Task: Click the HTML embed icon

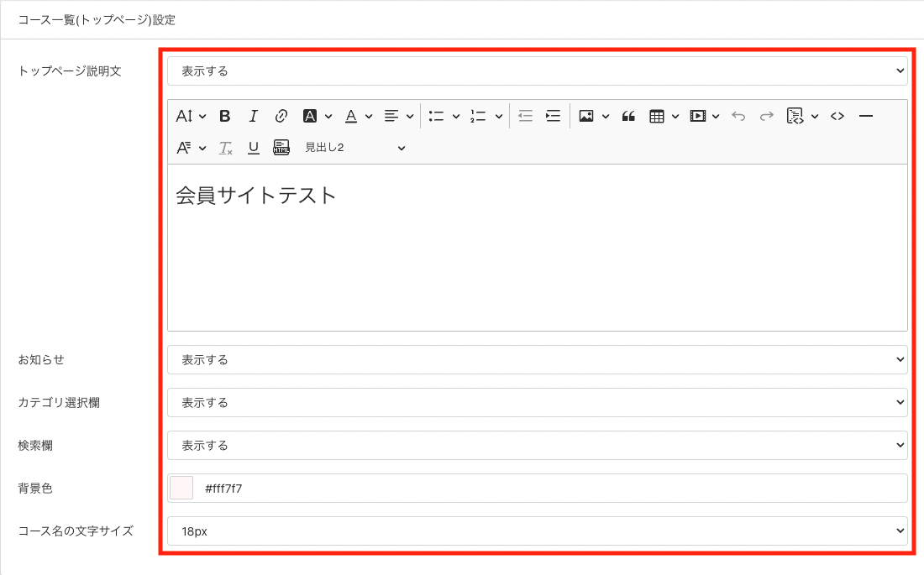Action: coord(281,148)
